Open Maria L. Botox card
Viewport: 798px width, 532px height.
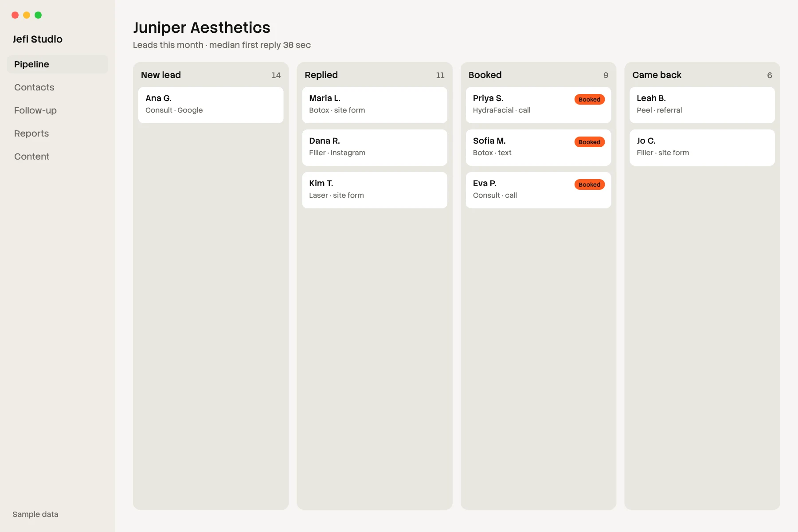(375, 105)
